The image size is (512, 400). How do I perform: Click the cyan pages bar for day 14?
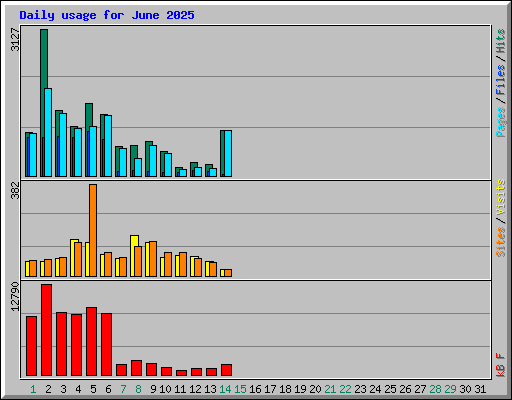tap(228, 153)
